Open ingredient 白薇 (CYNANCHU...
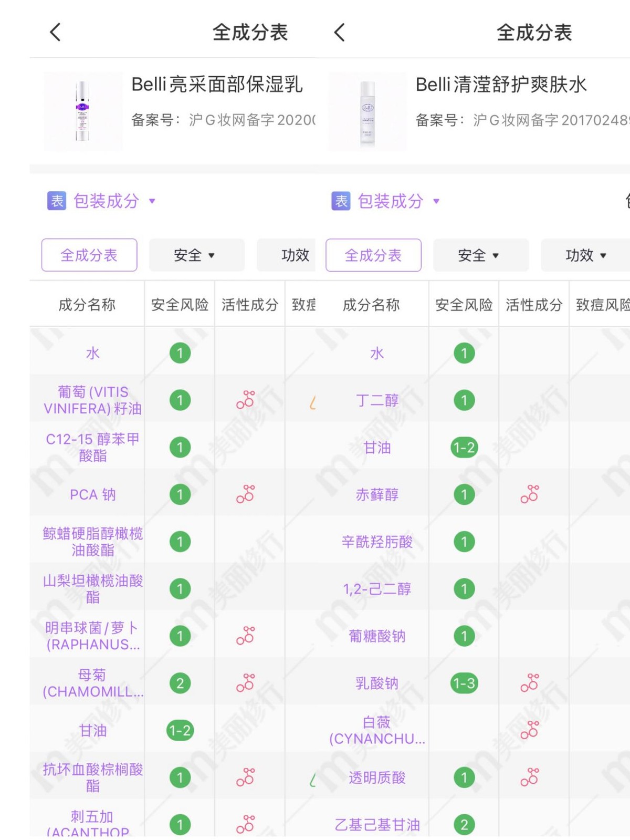The width and height of the screenshot is (630, 840). (377, 730)
